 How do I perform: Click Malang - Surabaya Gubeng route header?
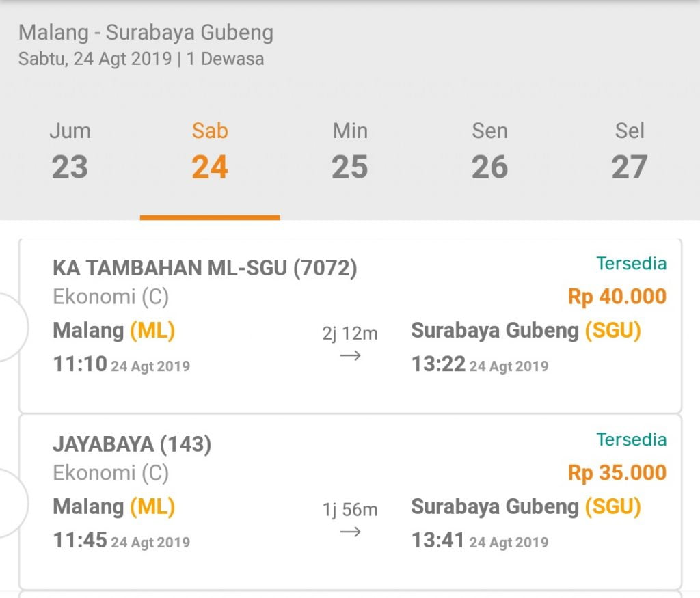pyautogui.click(x=146, y=33)
